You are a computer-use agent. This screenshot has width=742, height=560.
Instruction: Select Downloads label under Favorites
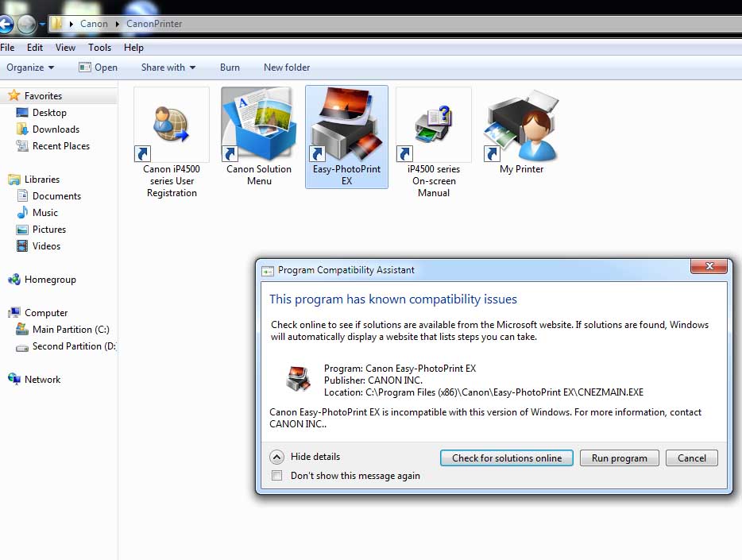(x=56, y=129)
